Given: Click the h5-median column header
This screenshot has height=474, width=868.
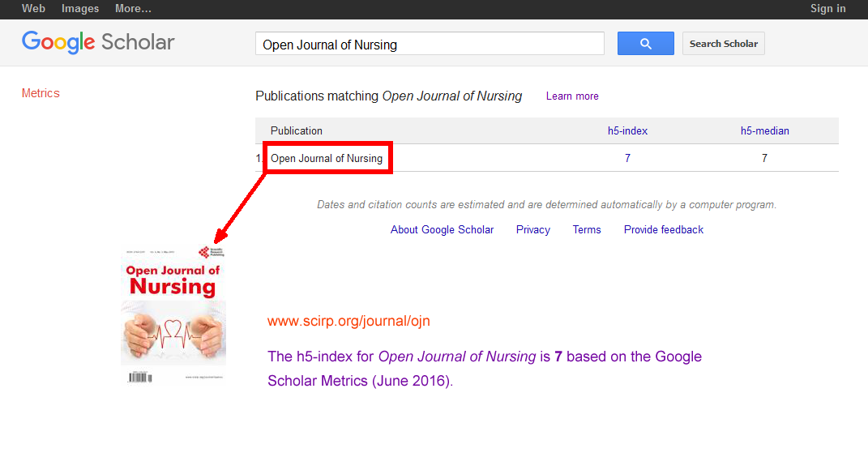Looking at the screenshot, I should (x=764, y=131).
